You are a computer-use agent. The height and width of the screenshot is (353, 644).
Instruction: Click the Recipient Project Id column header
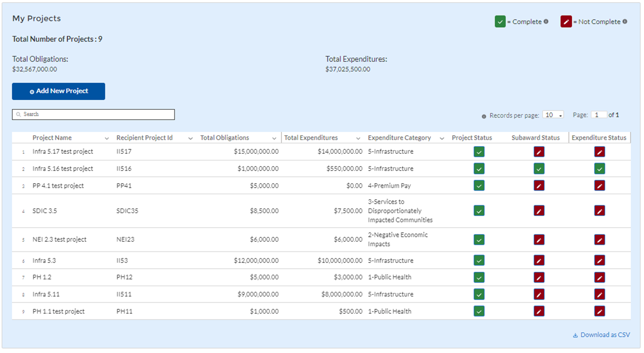(x=144, y=138)
